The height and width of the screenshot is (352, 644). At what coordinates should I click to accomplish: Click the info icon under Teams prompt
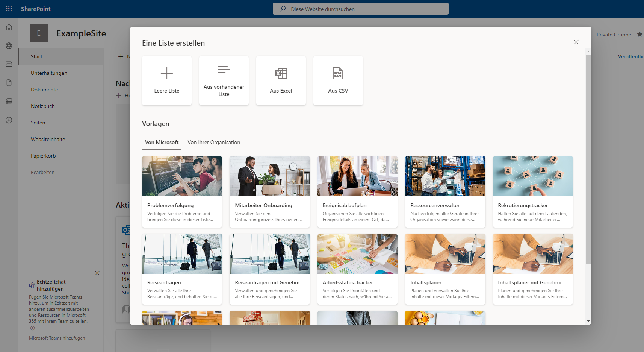coord(32,328)
